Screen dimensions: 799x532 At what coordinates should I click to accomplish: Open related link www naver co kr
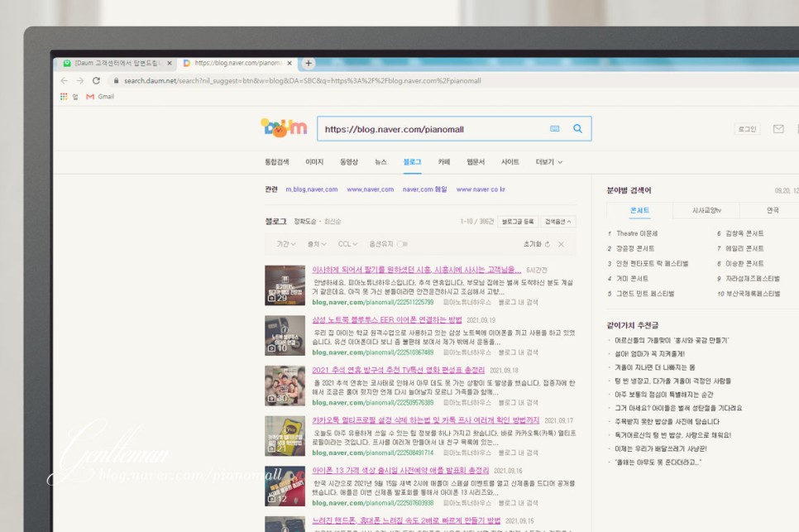(481, 189)
